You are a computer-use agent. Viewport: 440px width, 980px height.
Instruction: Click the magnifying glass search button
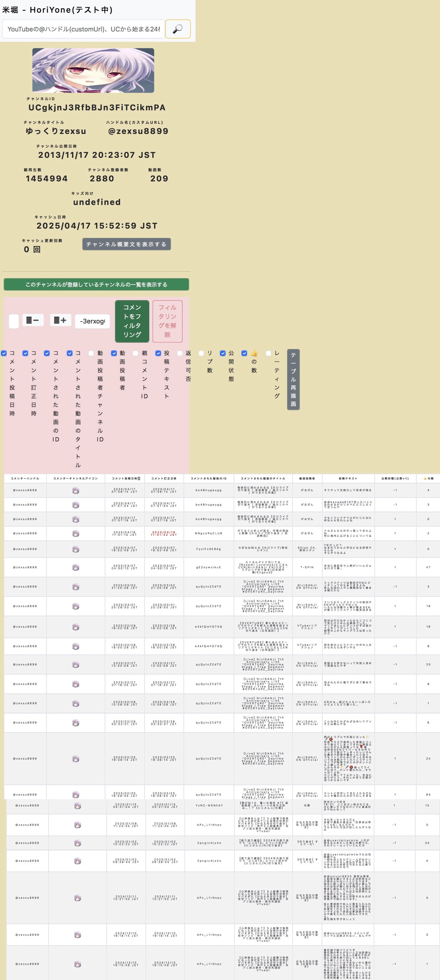178,29
